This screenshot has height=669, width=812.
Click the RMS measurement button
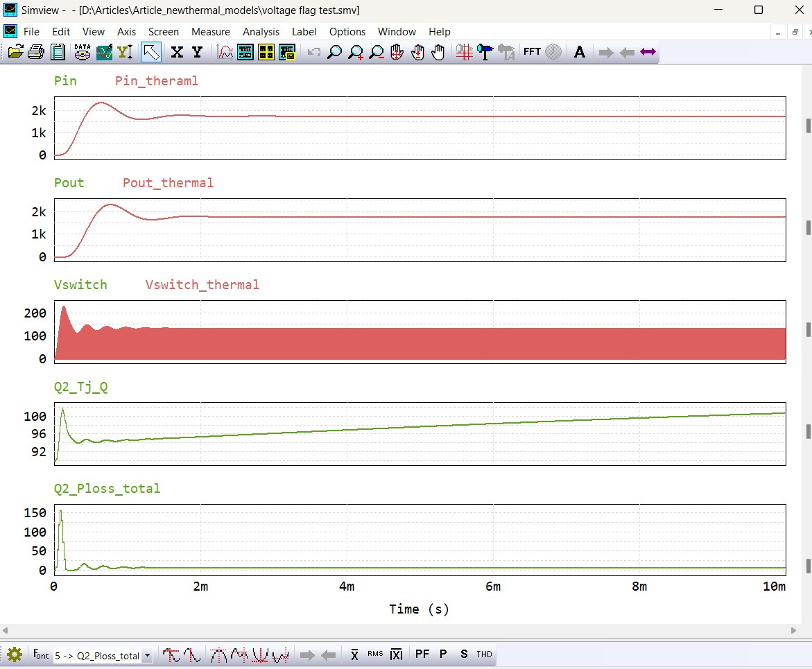pos(375,654)
